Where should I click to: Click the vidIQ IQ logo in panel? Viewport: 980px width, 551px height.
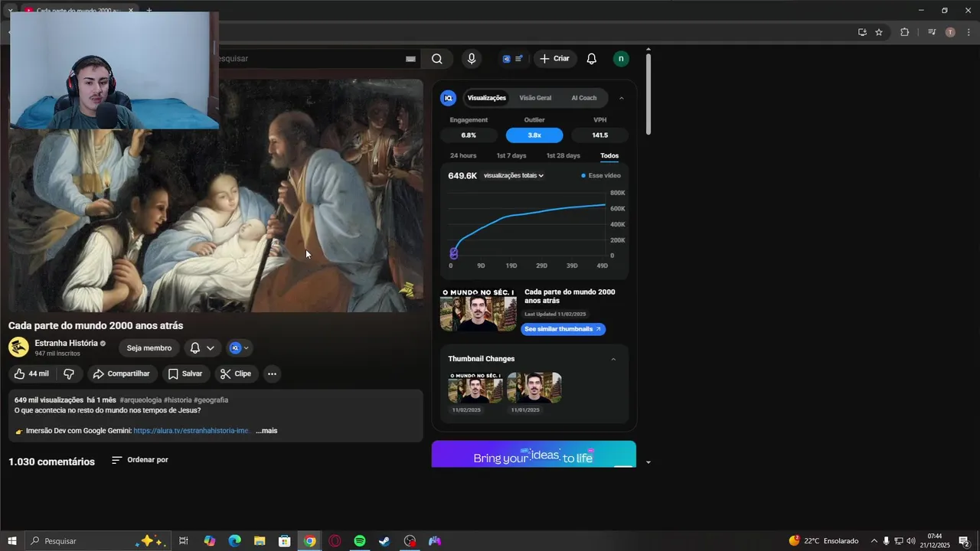(x=449, y=98)
